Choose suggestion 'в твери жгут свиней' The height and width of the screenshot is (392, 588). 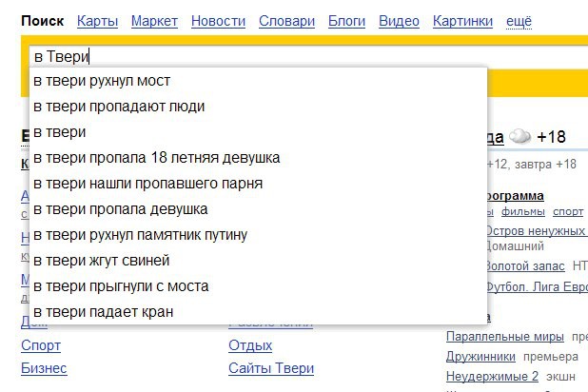point(102,261)
